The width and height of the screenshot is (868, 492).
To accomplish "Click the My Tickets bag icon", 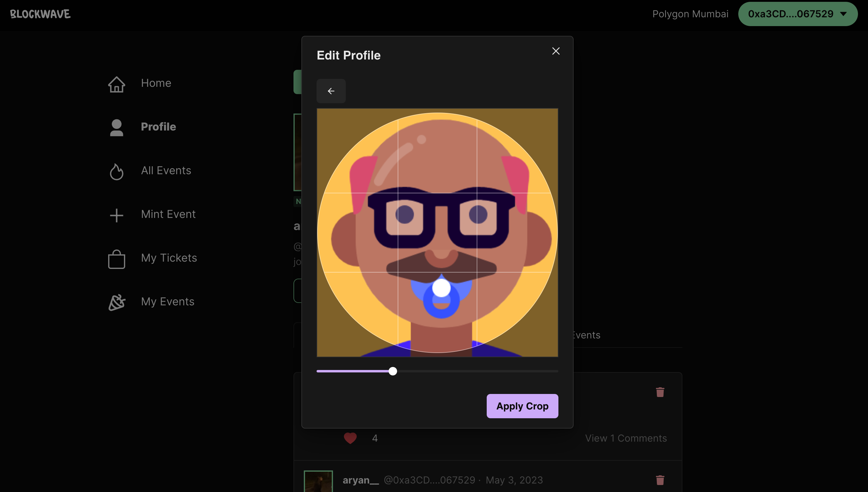I will pos(116,259).
